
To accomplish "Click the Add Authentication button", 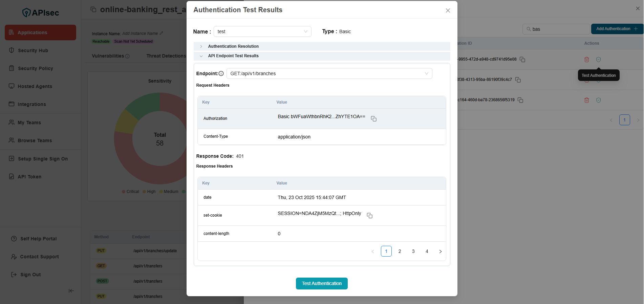I will (616, 29).
